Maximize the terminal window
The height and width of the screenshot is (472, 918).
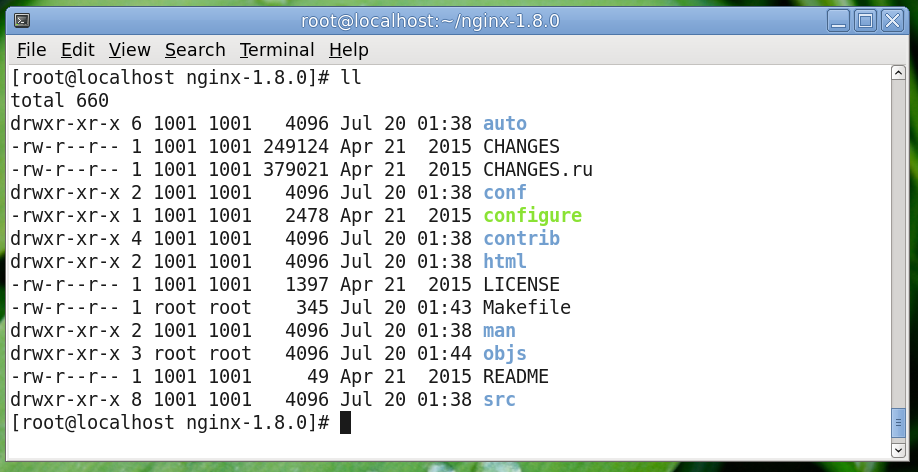(865, 22)
